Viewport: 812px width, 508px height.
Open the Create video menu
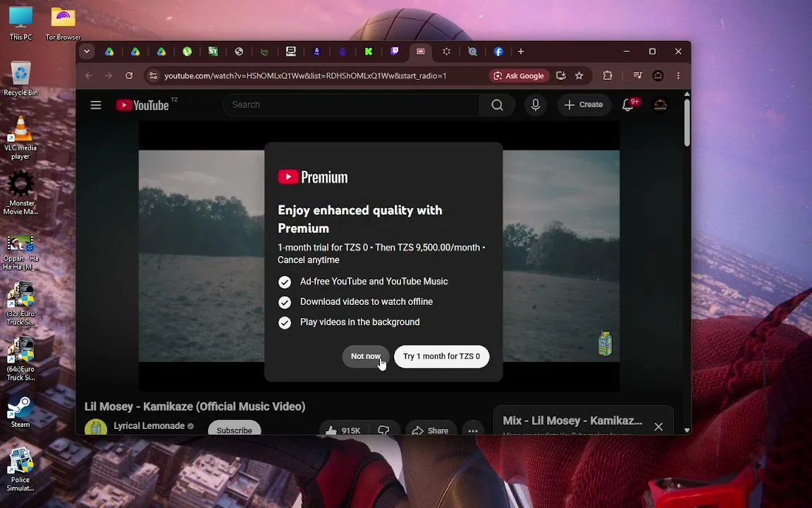click(584, 104)
